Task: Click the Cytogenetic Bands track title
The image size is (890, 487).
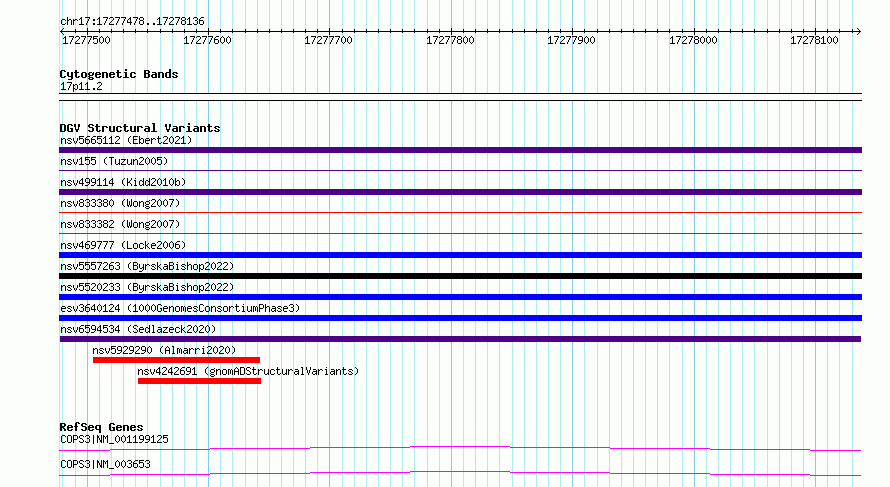Action: 119,74
